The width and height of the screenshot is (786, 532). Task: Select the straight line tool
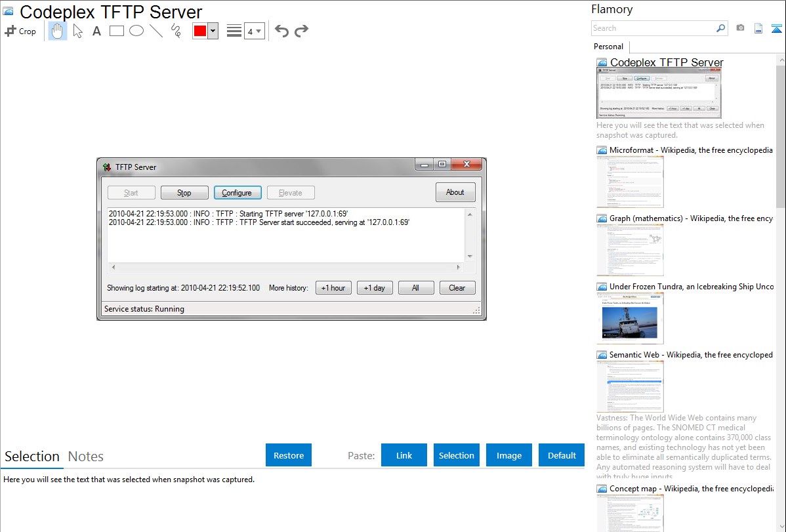point(156,31)
